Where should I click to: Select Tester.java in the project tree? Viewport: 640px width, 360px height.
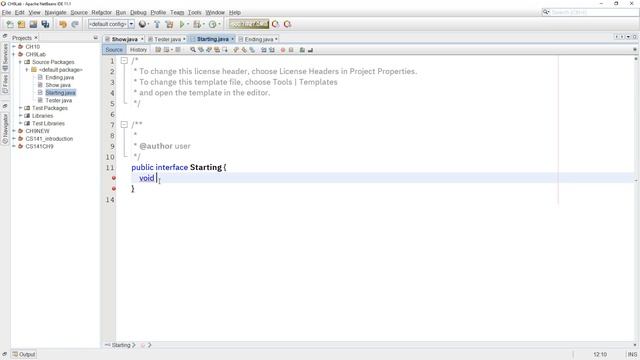click(x=59, y=100)
